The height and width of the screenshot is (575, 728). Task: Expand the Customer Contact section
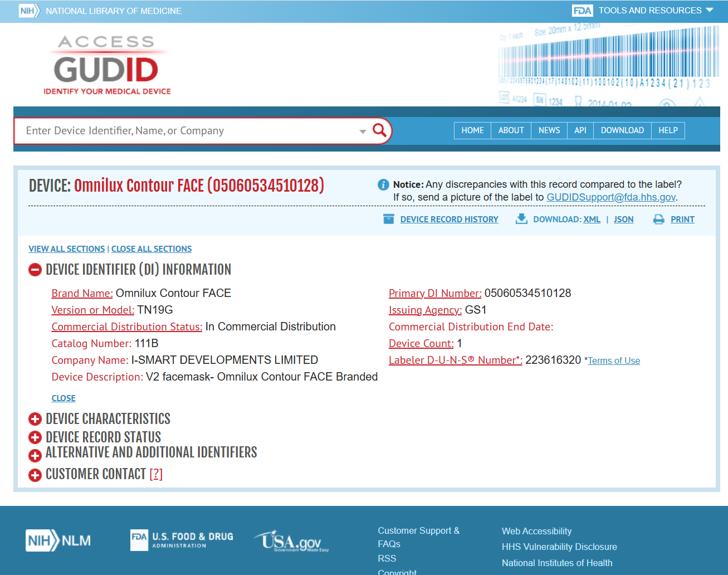(35, 475)
